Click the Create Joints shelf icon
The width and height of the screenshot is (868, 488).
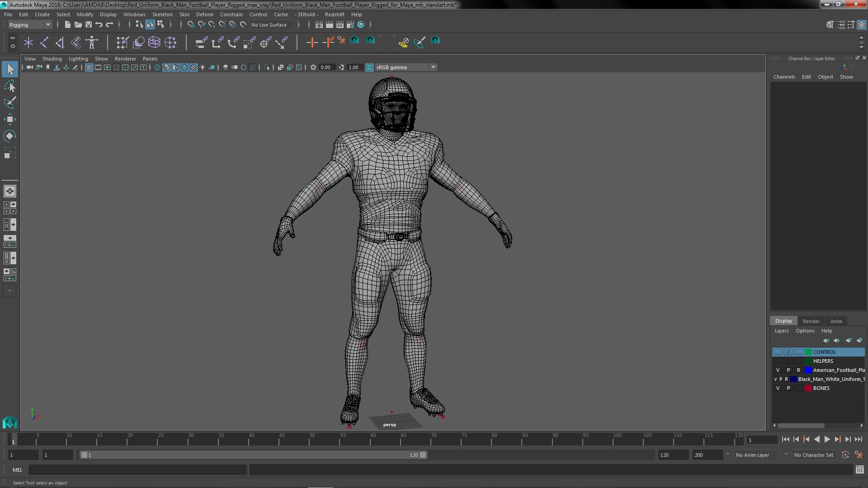pyautogui.click(x=44, y=42)
